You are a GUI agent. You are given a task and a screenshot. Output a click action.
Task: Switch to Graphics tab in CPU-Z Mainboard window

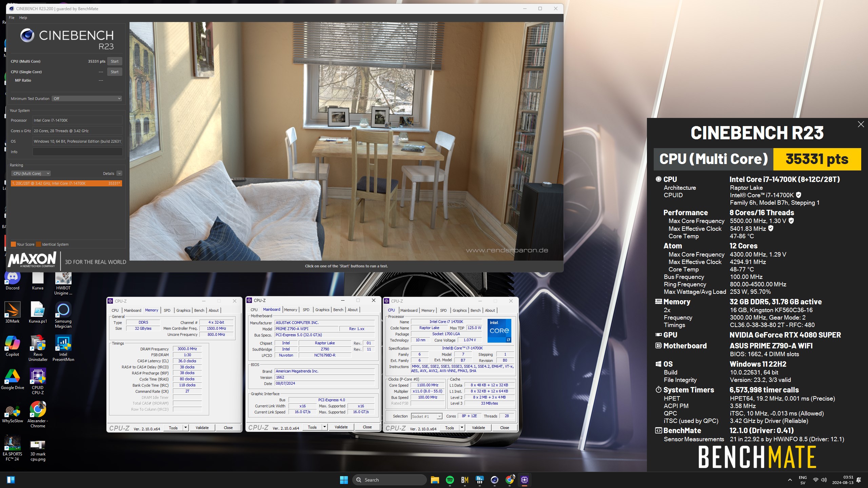[x=322, y=310]
